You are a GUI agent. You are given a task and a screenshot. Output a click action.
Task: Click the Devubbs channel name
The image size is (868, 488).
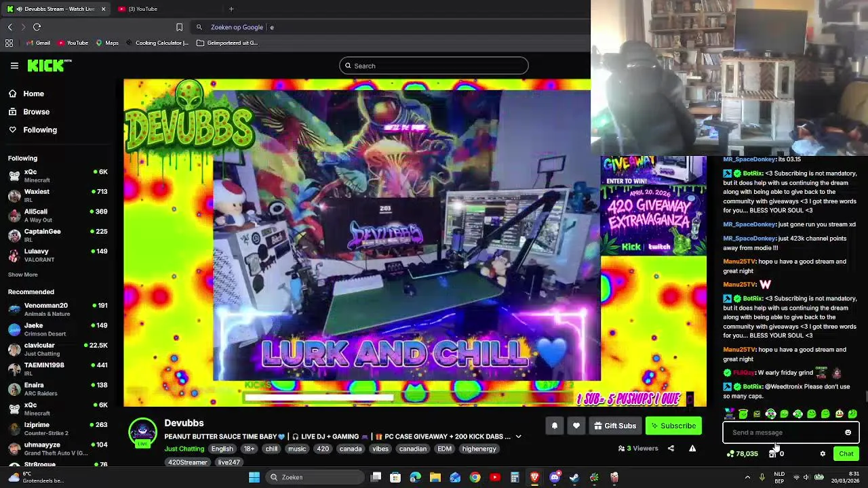point(184,423)
